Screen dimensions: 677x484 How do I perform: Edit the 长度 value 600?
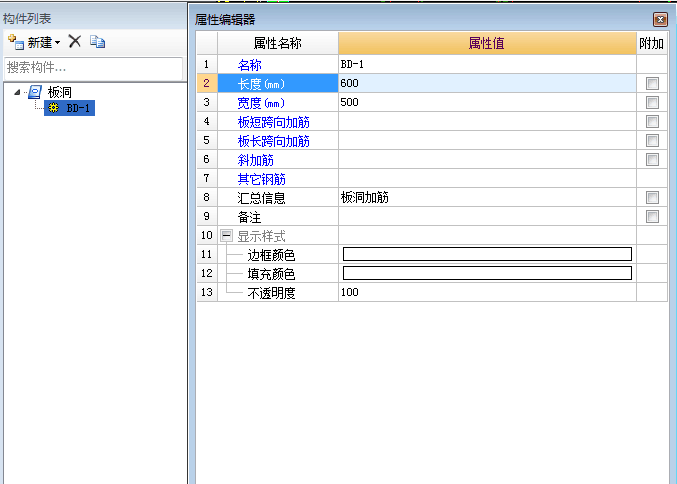487,83
